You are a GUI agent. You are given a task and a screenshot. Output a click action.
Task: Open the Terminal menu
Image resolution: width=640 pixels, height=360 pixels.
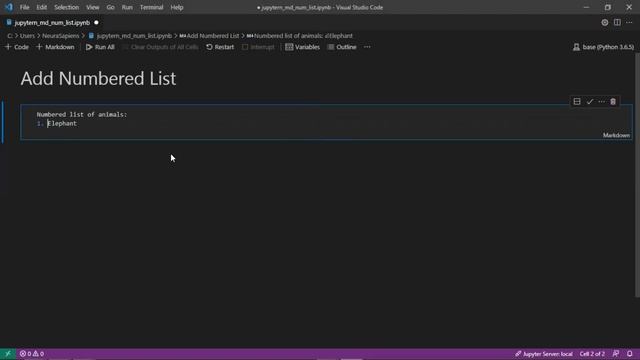coord(151,7)
